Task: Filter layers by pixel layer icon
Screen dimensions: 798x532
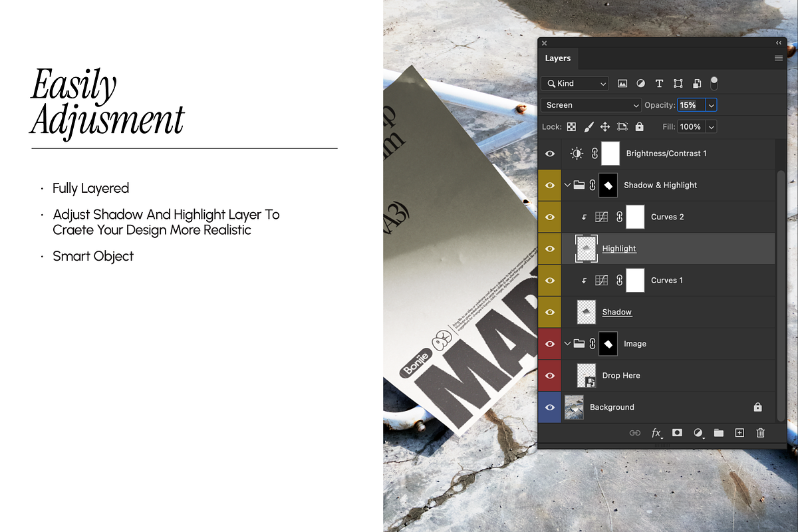Action: pyautogui.click(x=622, y=84)
